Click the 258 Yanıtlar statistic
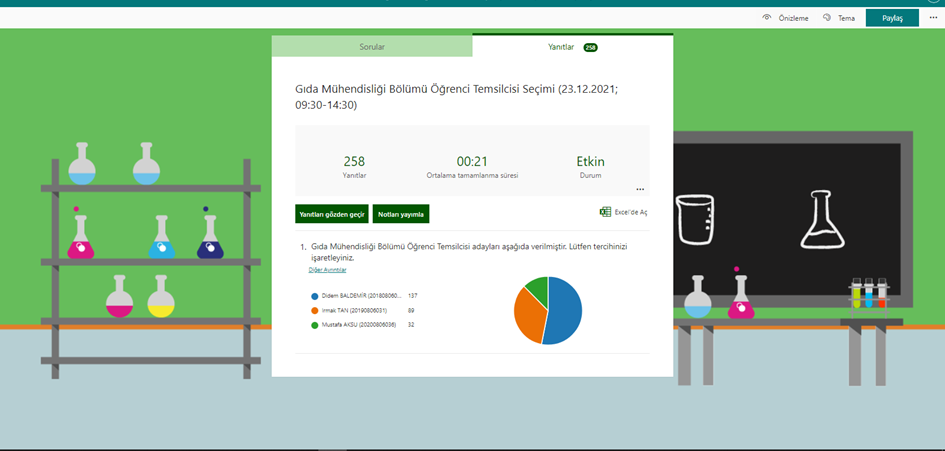The height and width of the screenshot is (451, 945). (x=354, y=166)
